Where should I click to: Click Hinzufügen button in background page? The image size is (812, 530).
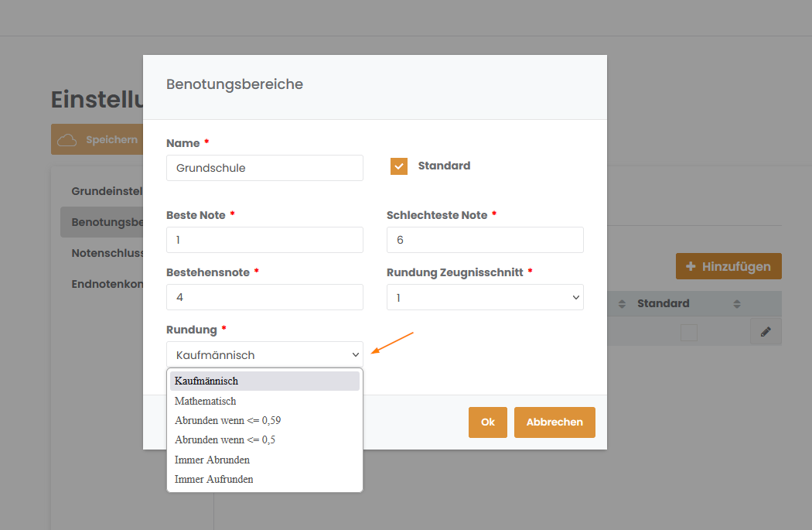pos(728,266)
